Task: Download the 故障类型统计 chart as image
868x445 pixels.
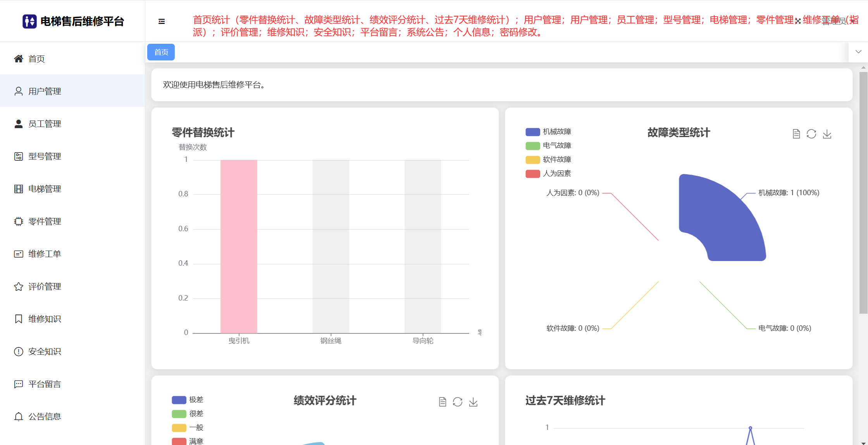Action: (x=827, y=134)
